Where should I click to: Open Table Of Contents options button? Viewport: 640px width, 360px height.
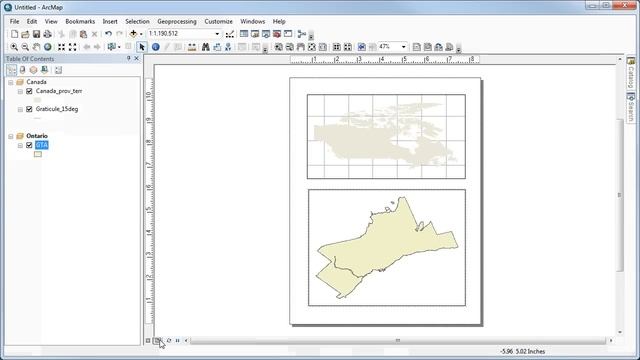[x=58, y=70]
